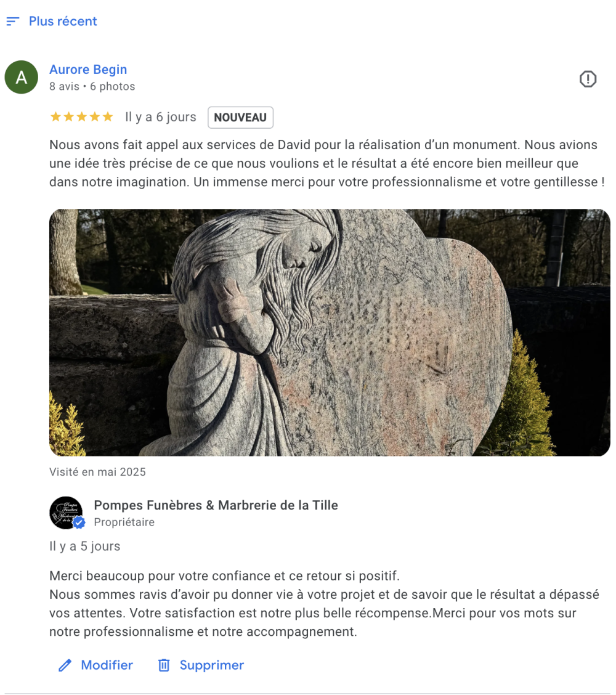Click the 'Visité en mai 2025' label
The width and height of the screenshot is (616, 695).
[x=97, y=472]
